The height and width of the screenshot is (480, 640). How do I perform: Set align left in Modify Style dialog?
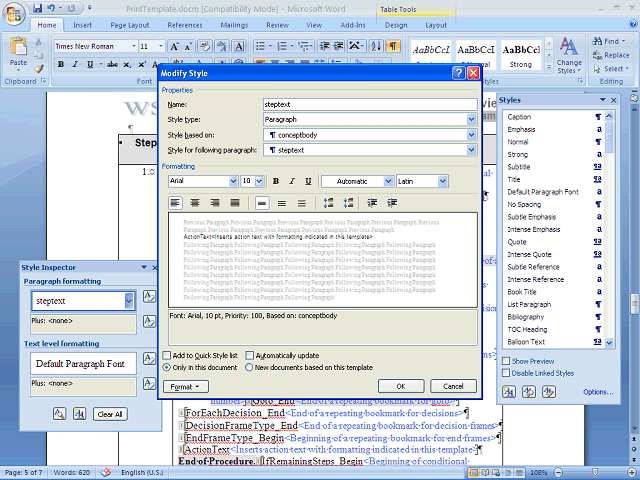click(176, 203)
